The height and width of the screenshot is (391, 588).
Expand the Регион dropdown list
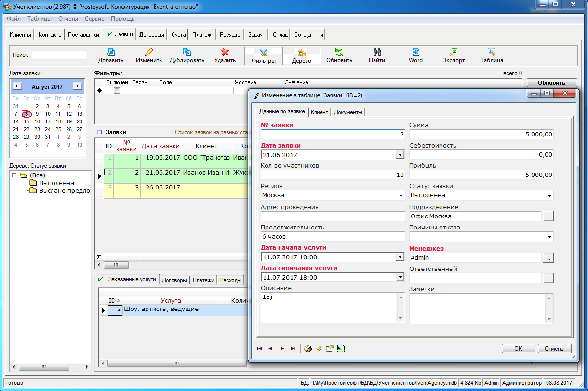click(x=401, y=196)
